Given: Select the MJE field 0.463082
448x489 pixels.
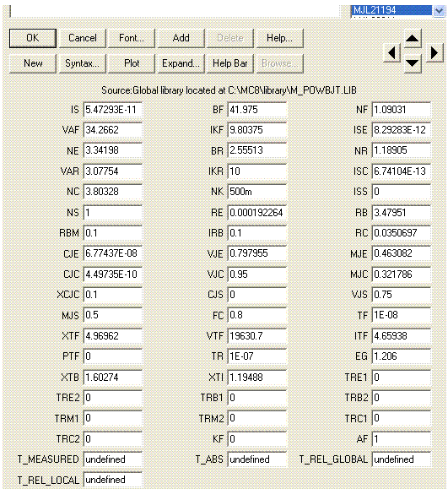Looking at the screenshot, I should tap(402, 253).
